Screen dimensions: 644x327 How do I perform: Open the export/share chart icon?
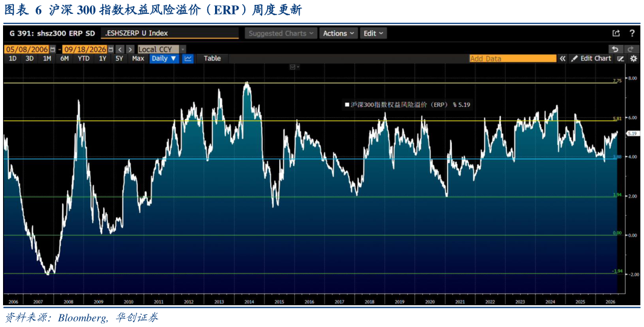(x=616, y=33)
